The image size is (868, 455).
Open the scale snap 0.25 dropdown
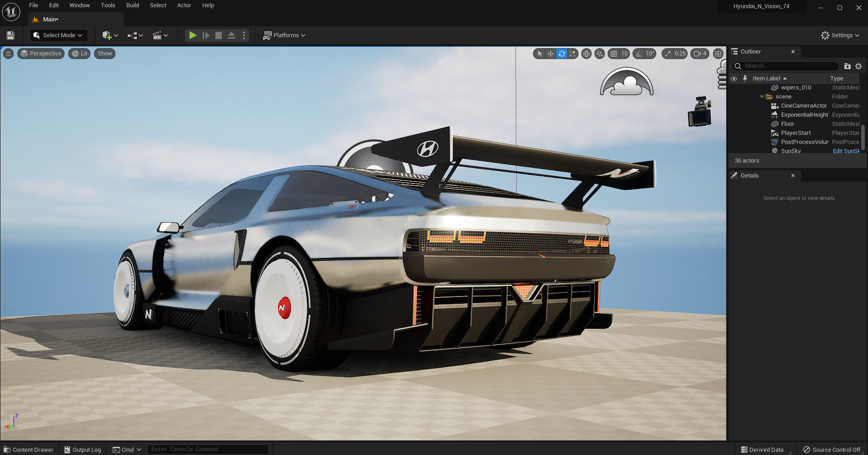[680, 54]
